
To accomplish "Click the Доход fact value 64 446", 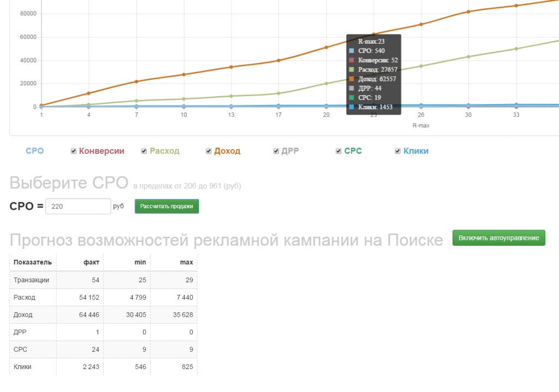I will coord(89,314).
